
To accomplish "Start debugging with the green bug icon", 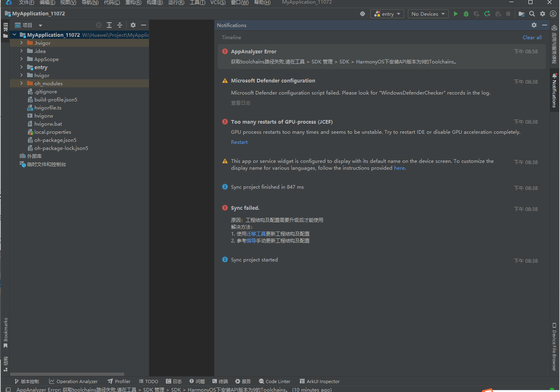I will (466, 14).
